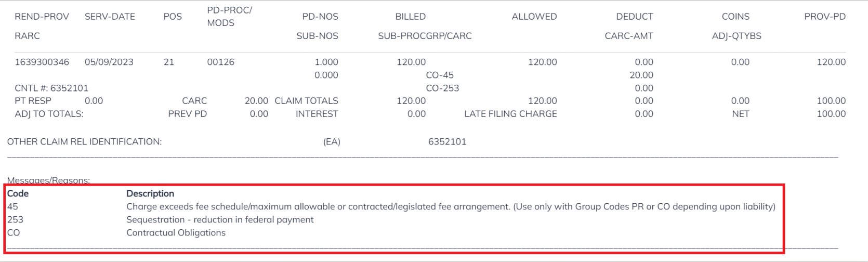
Task: Click the REND-PROV column header
Action: (42, 17)
